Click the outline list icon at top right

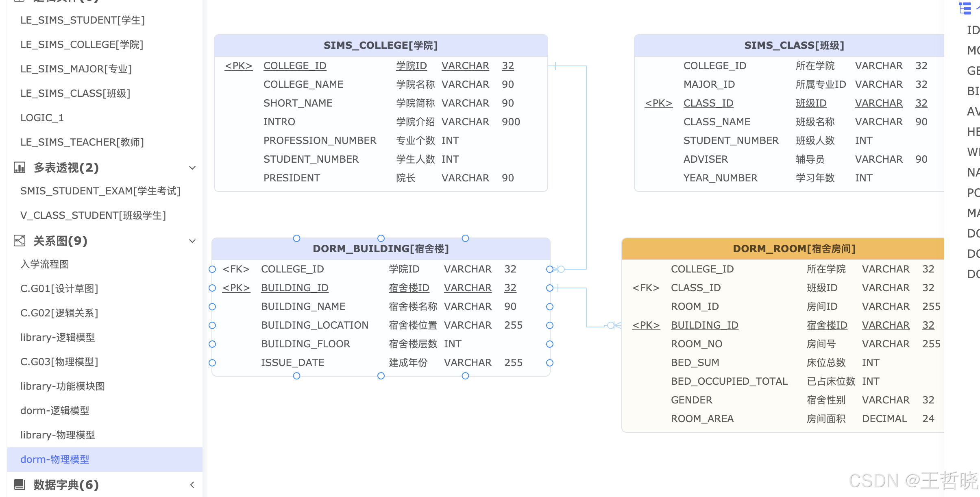[x=965, y=8]
